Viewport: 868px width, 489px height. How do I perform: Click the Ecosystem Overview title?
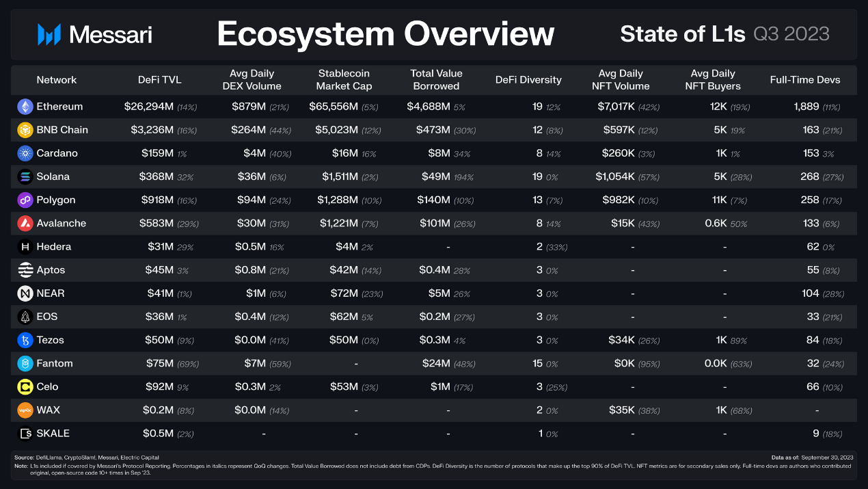click(385, 34)
